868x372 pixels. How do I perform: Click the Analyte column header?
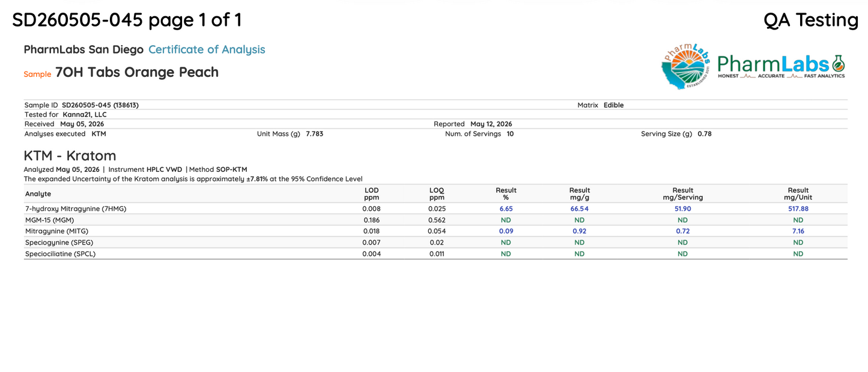tap(38, 194)
